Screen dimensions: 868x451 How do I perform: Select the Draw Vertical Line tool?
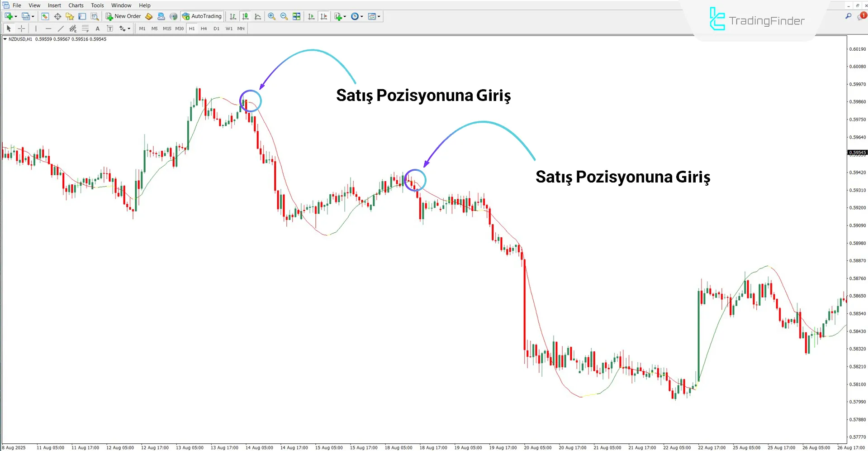[x=36, y=29]
